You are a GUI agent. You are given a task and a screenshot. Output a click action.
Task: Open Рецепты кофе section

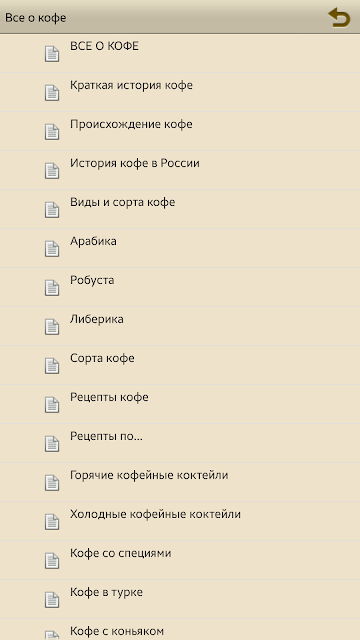(x=180, y=404)
